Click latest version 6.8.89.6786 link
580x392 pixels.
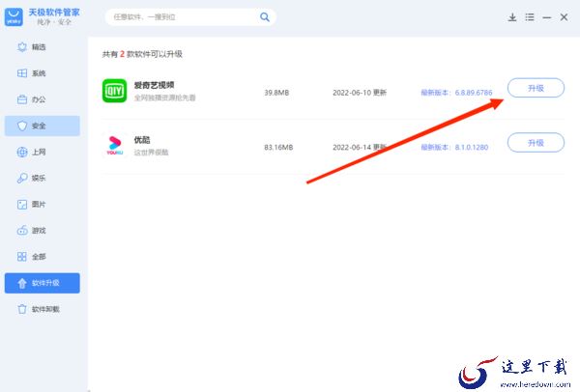pyautogui.click(x=456, y=93)
